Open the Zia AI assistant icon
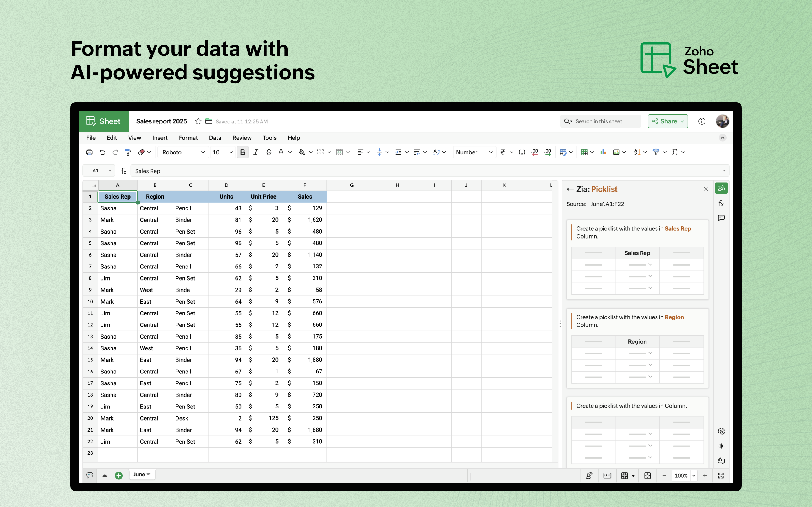This screenshot has width=812, height=507. pos(721,188)
